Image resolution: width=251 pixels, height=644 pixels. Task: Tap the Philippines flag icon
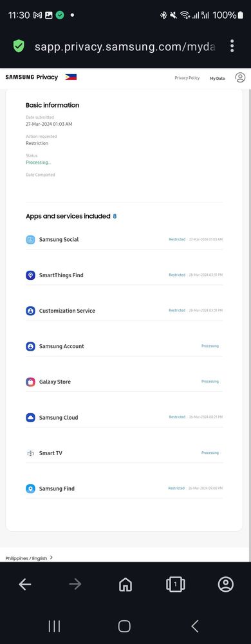point(71,77)
